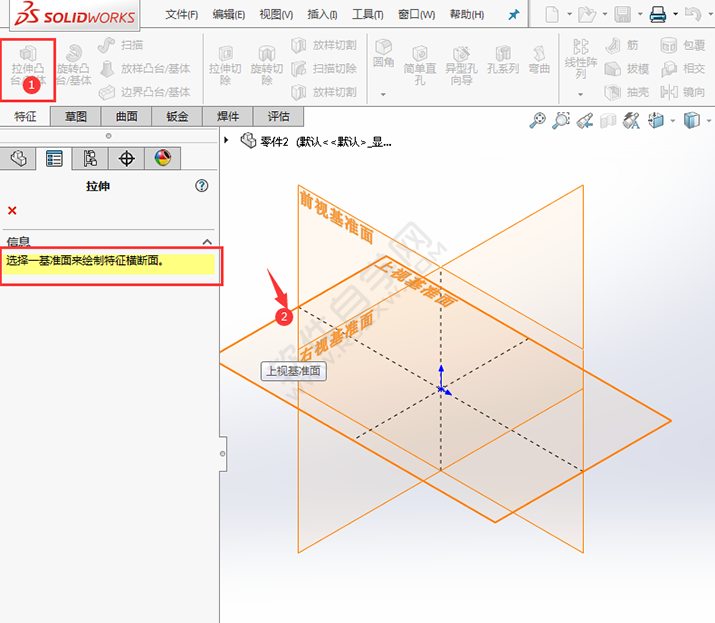Click the display style cube icon
The height and width of the screenshot is (623, 715).
pyautogui.click(x=692, y=120)
